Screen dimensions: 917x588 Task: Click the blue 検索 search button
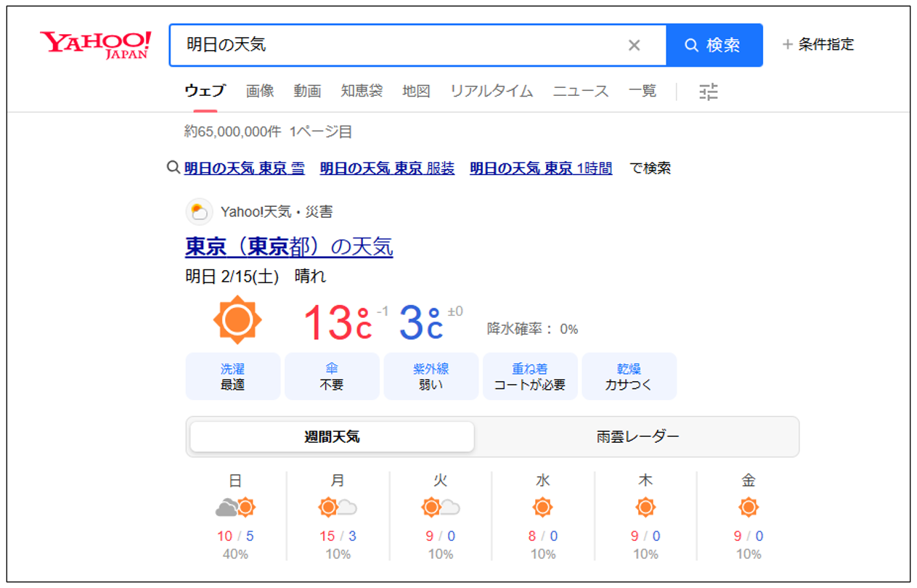714,45
